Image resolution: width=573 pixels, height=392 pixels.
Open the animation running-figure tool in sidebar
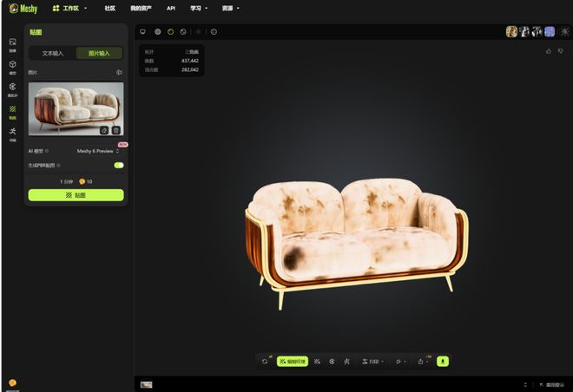click(12, 134)
